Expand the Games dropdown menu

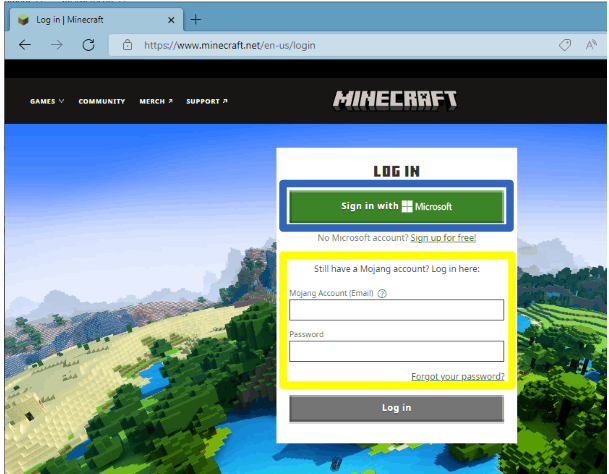47,101
